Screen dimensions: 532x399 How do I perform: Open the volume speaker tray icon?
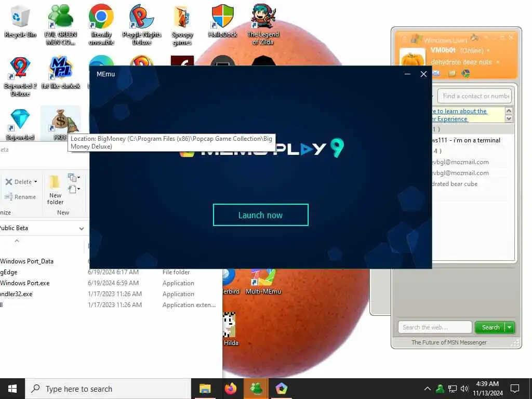click(x=464, y=389)
